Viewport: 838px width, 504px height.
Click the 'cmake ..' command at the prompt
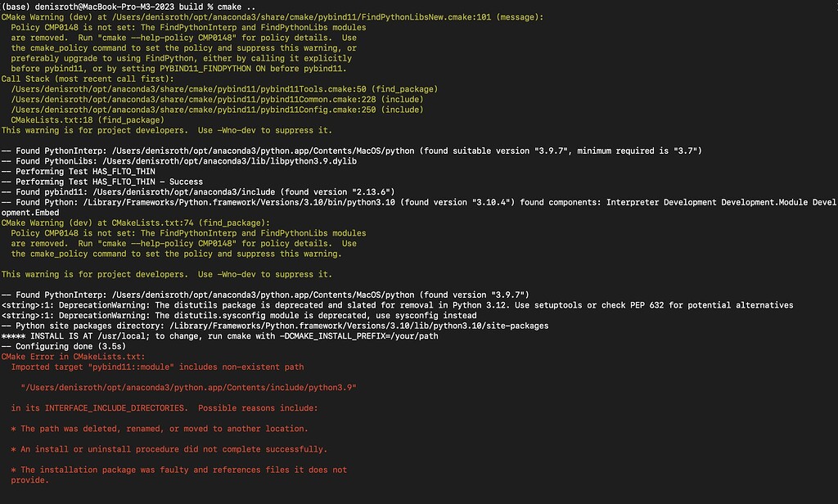click(237, 7)
